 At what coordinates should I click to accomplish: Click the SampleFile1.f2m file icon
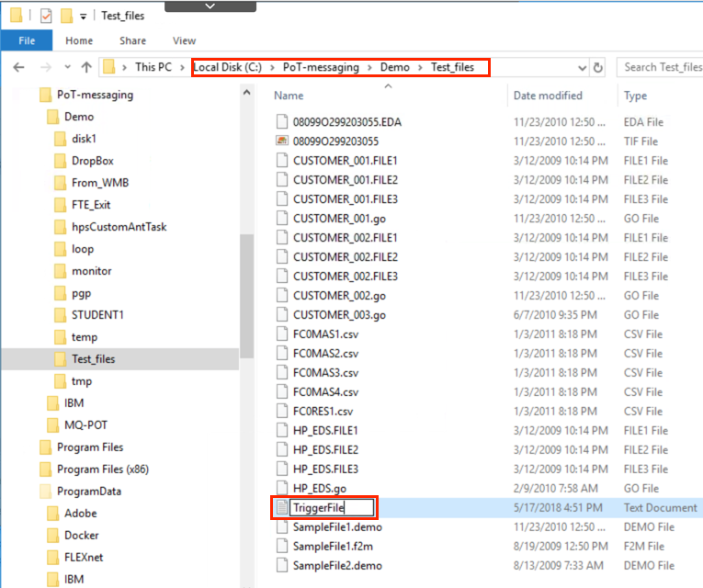[x=281, y=546]
